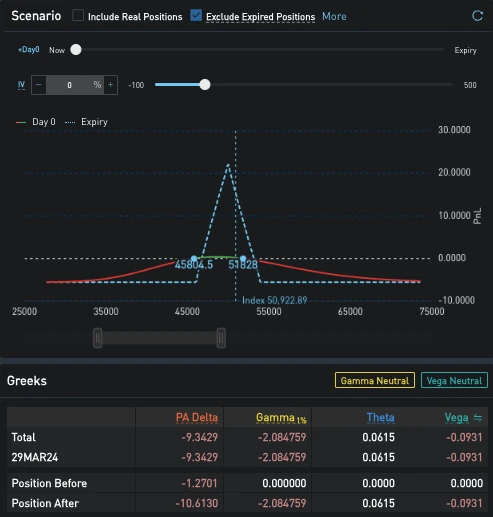Click the IV minus stepper button

pos(39,85)
